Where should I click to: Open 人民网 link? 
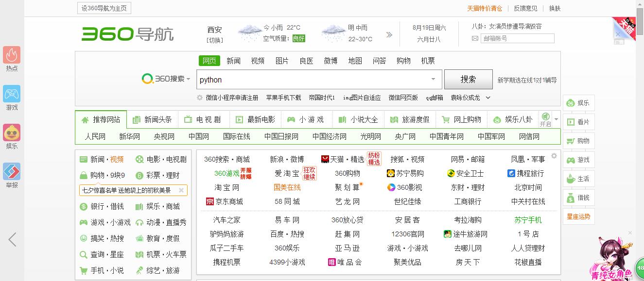95,136
